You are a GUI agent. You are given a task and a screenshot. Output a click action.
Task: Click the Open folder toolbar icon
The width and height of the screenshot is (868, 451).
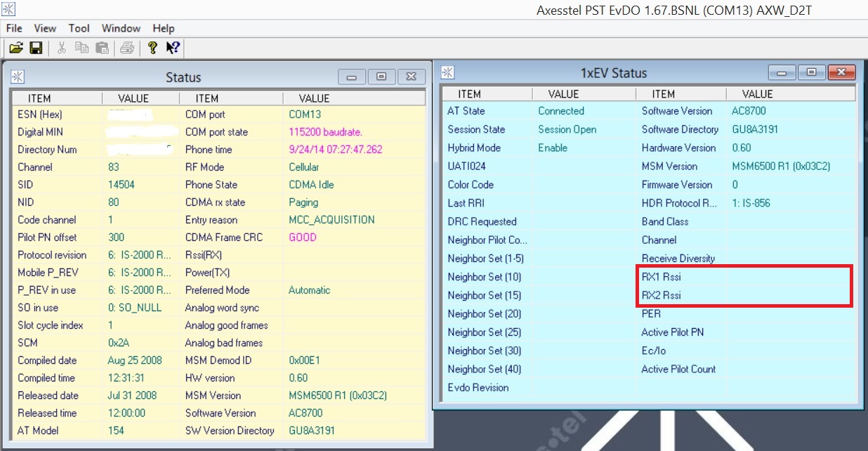click(x=15, y=48)
